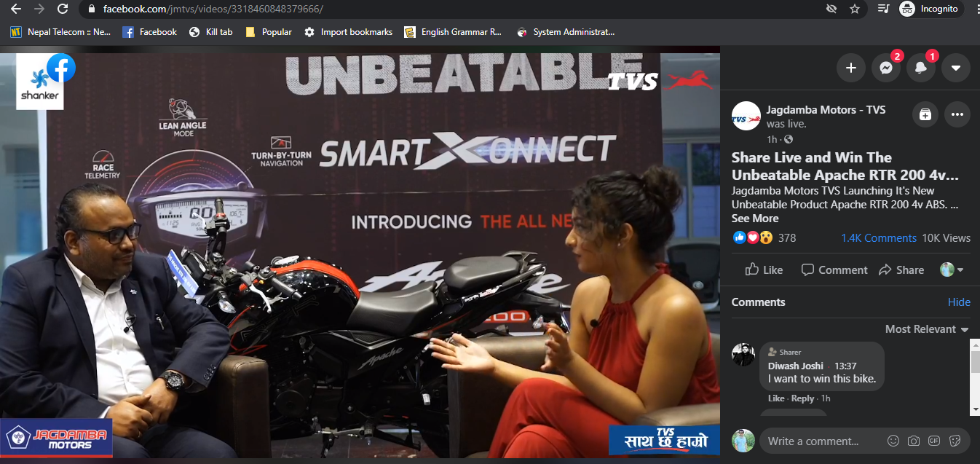Open the browser media control icon
Viewport: 980px width, 464px height.
(884, 9)
